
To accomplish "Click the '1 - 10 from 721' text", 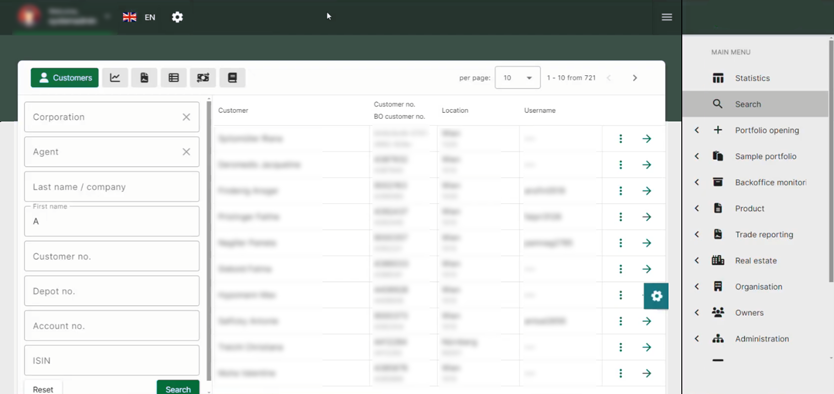I will click(x=571, y=78).
